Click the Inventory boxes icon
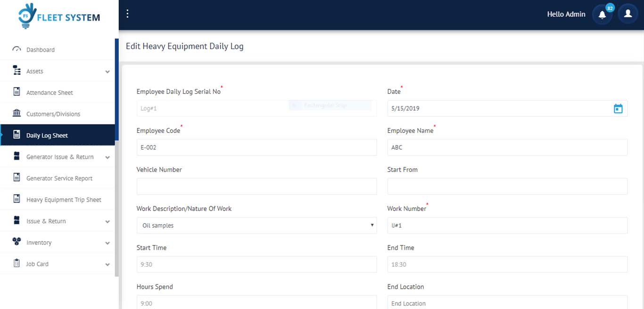644x309 pixels. pyautogui.click(x=17, y=242)
